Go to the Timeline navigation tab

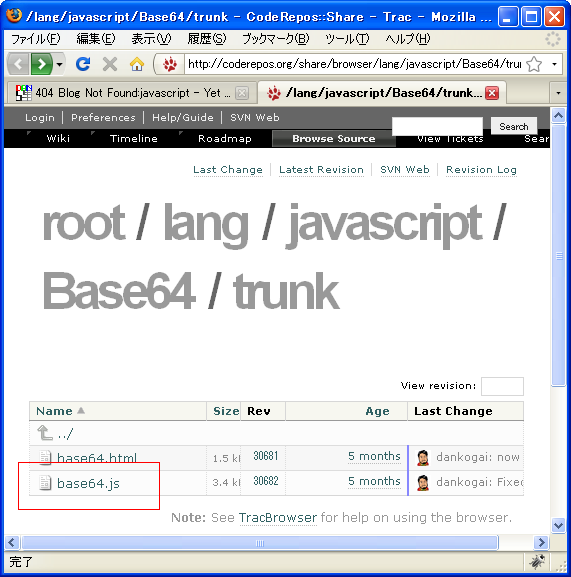(134, 138)
